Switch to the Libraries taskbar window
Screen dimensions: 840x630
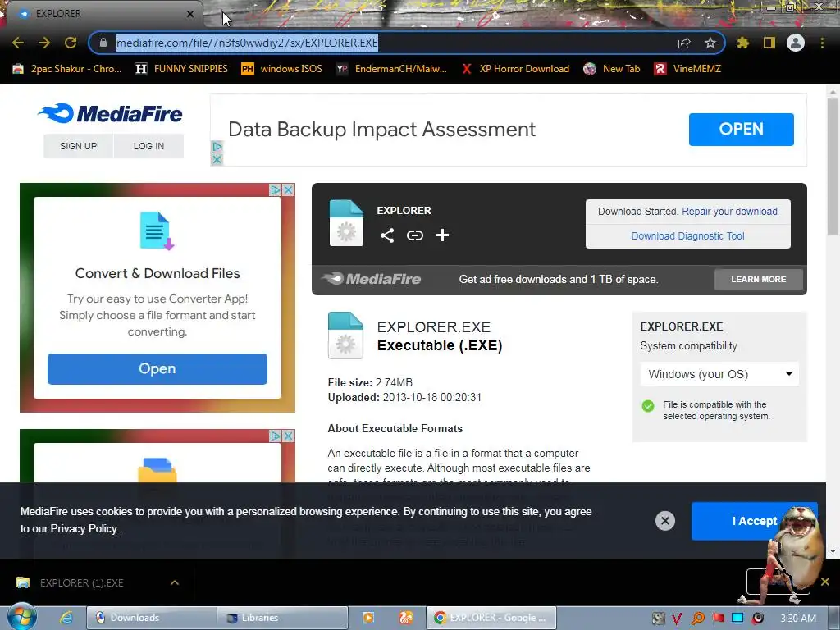point(282,618)
